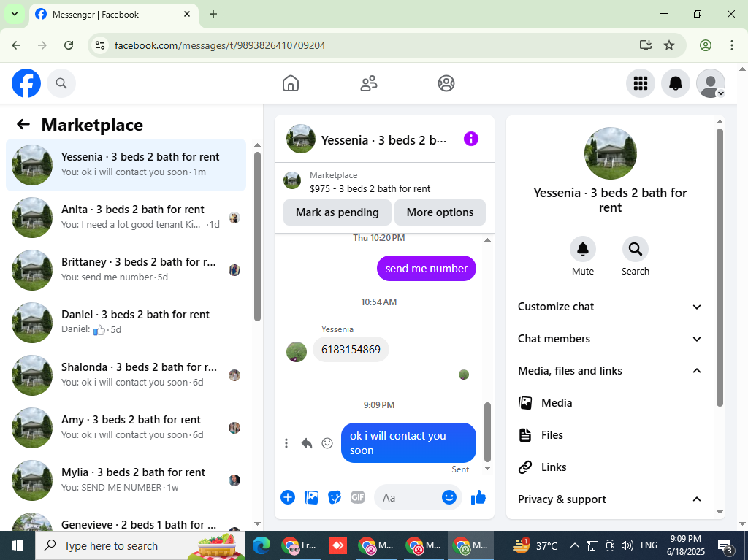This screenshot has width=748, height=560.
Task: Reply to the 'ok i will contact' message
Action: 307,443
